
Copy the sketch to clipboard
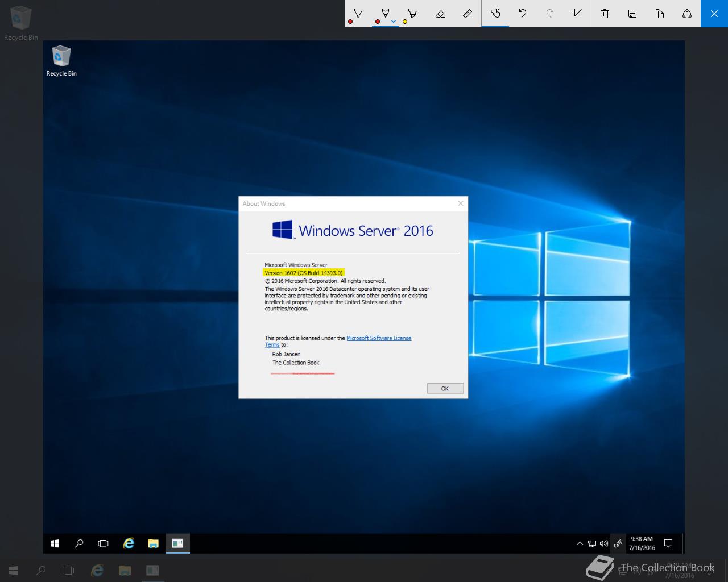[660, 14]
